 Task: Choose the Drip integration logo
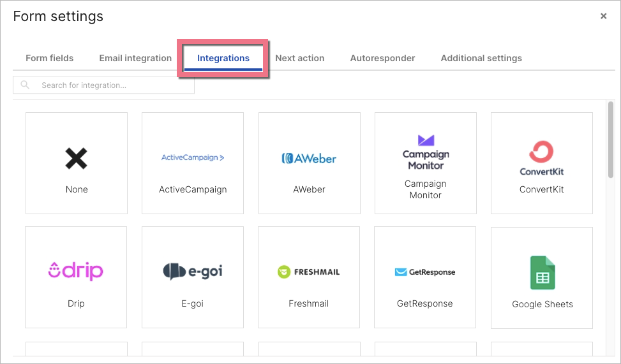[76, 270]
